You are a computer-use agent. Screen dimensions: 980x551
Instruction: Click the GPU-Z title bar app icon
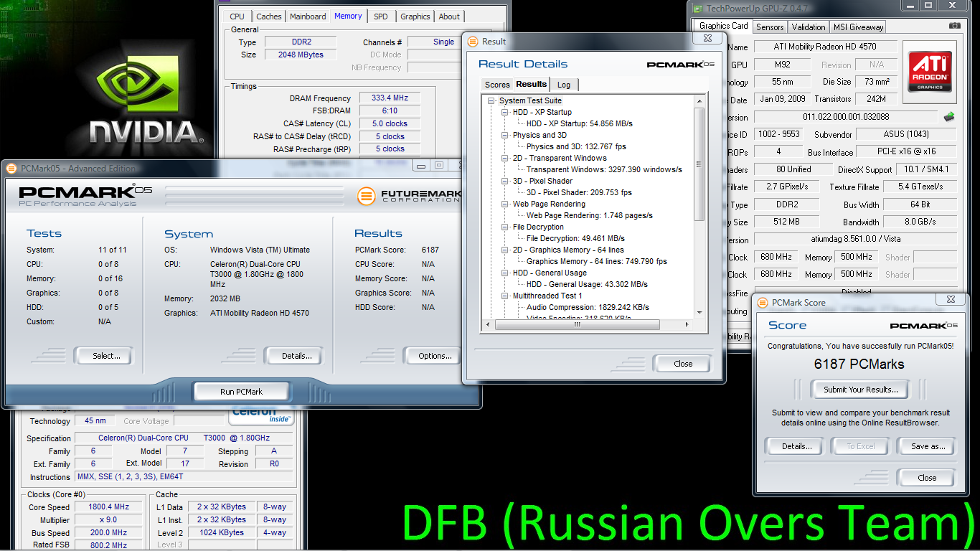tap(697, 8)
